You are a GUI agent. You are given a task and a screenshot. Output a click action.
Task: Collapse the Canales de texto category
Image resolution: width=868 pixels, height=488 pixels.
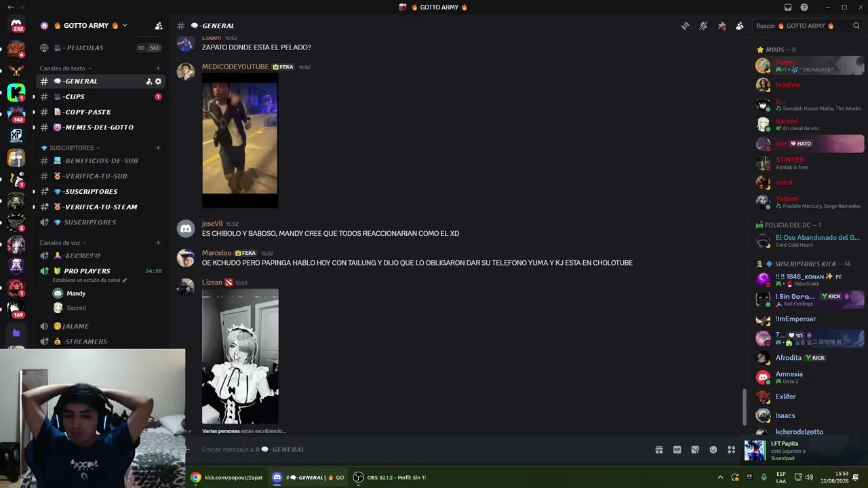click(x=66, y=68)
